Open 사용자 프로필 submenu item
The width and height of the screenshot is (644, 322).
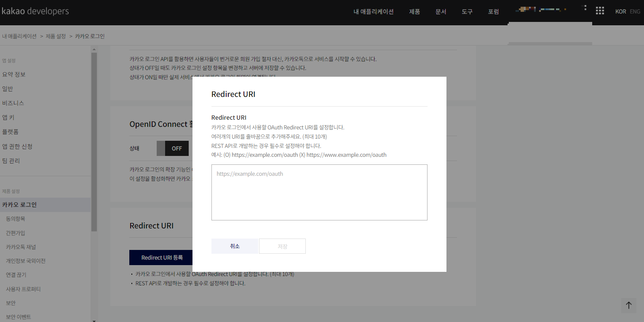tap(23, 289)
